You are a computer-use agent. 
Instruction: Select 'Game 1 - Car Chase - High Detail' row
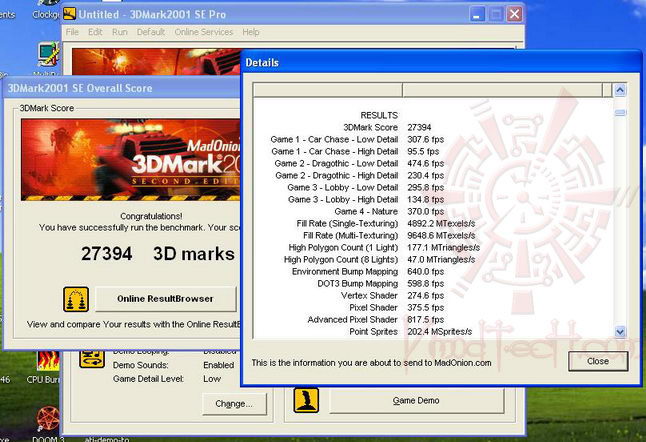(x=433, y=151)
